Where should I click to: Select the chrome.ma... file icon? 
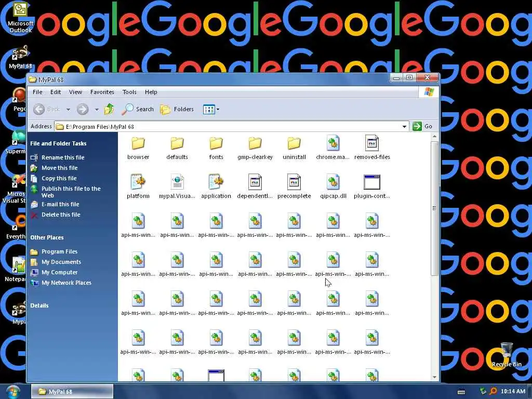(x=333, y=143)
